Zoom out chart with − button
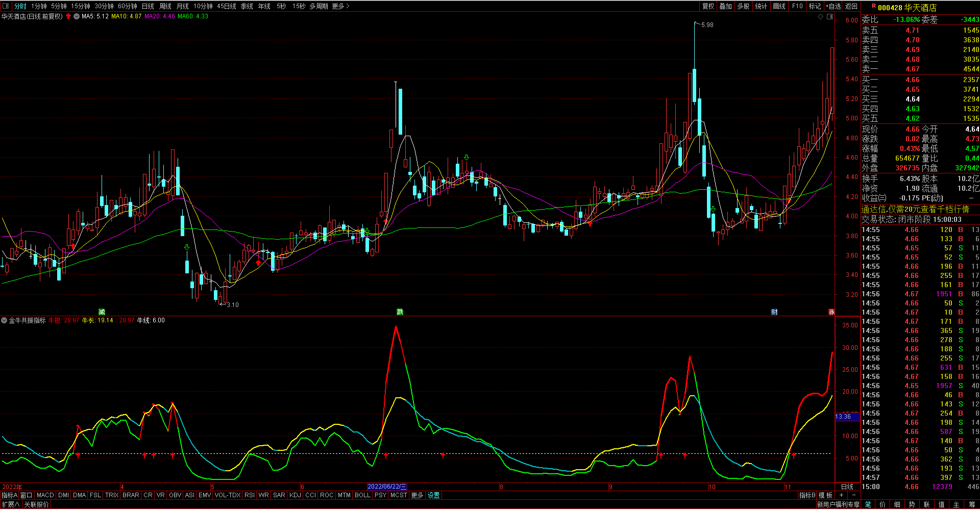This screenshot has width=980, height=510. (x=853, y=495)
